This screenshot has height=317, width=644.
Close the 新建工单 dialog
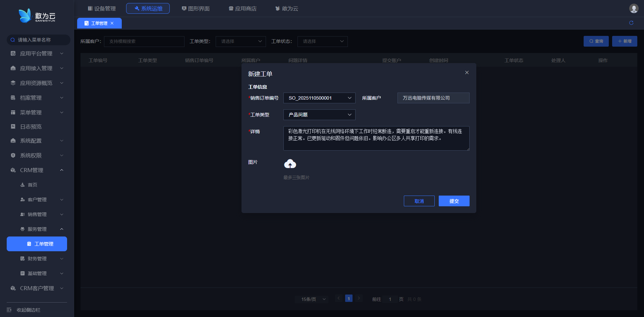[467, 72]
